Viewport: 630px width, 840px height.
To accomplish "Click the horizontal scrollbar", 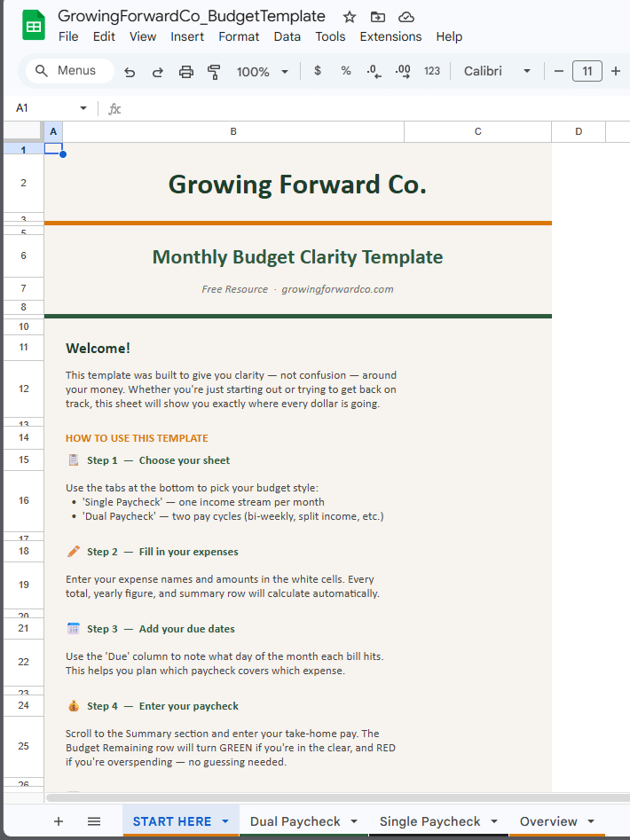I will tap(337, 797).
